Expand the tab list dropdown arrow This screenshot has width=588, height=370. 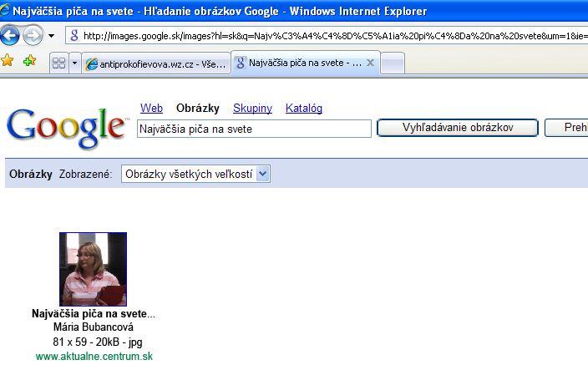click(74, 63)
